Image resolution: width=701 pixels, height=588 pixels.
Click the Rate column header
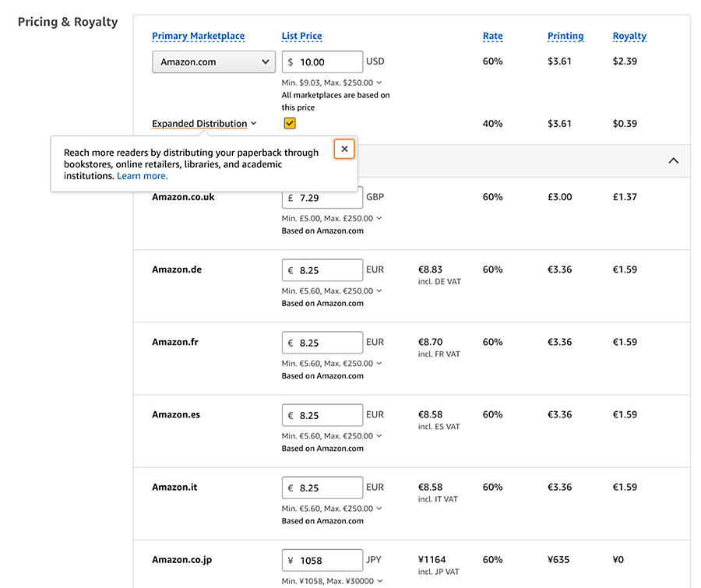click(x=493, y=36)
